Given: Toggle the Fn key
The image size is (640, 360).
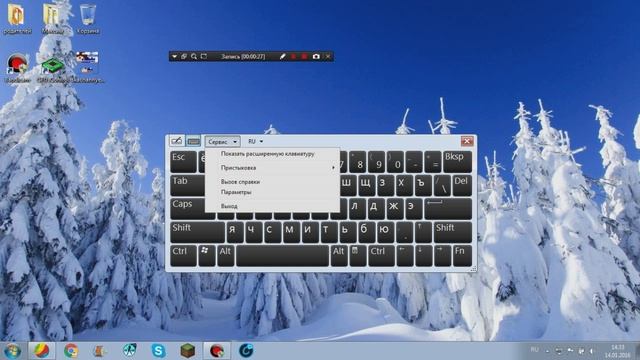Looking at the screenshot, I should [x=462, y=256].
